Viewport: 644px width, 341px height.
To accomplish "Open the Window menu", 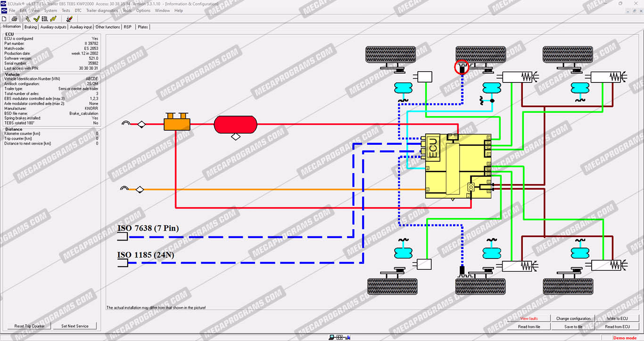I will click(x=162, y=10).
